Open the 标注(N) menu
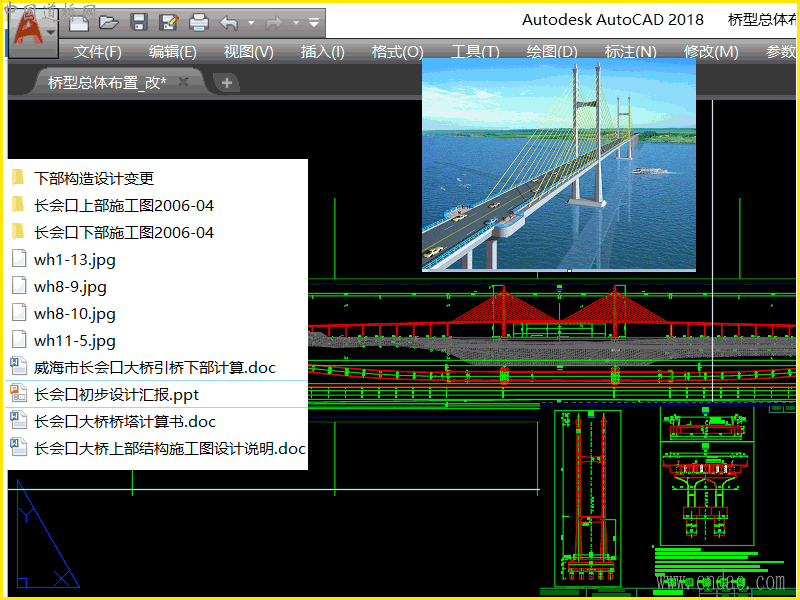The image size is (800, 600). (x=630, y=52)
